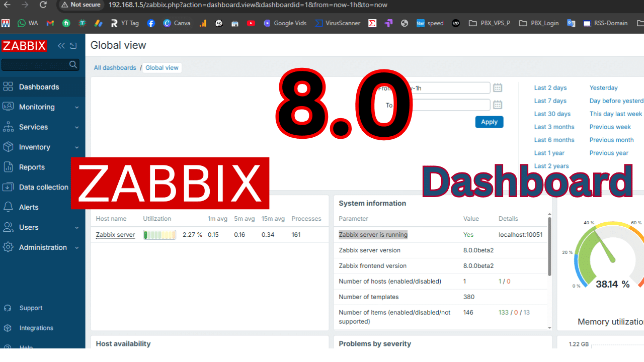
Task: Click the System information widget scrollbar
Action: [x=549, y=246]
